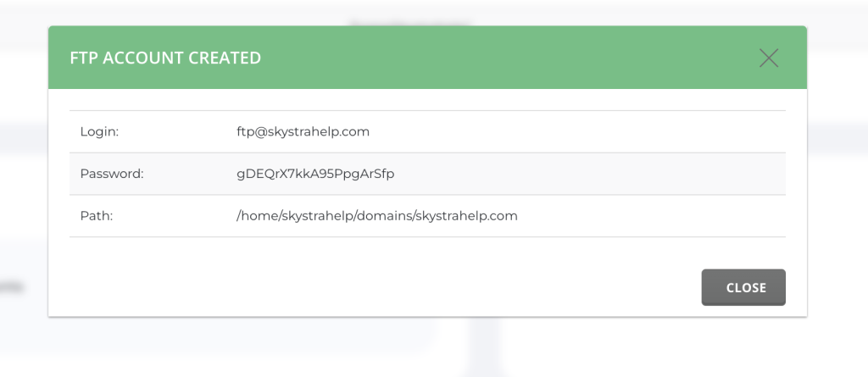Click the Path: field label
Screen dimensions: 868x377
97,216
